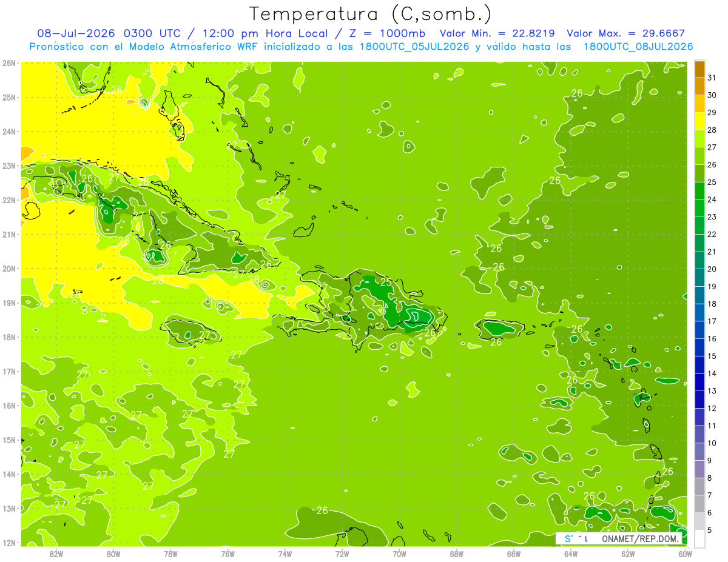Select the blue colorbar swatch between 15 and 16

point(699,347)
